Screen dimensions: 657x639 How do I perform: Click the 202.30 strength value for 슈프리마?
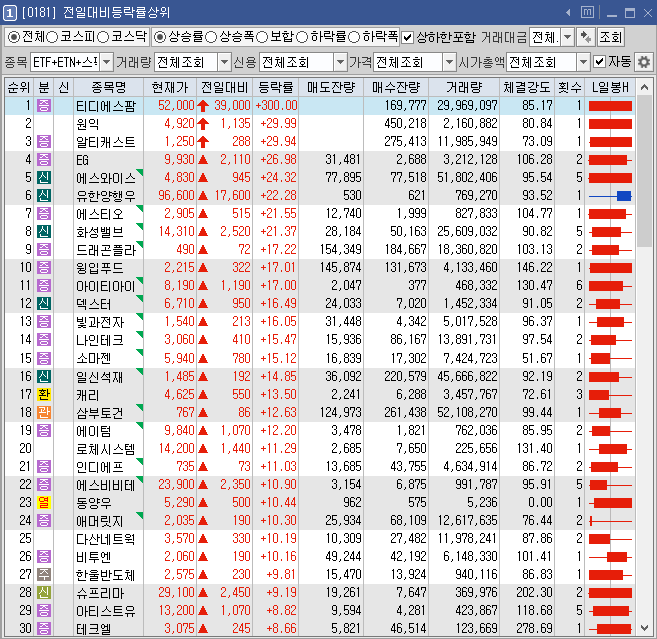[x=534, y=592]
